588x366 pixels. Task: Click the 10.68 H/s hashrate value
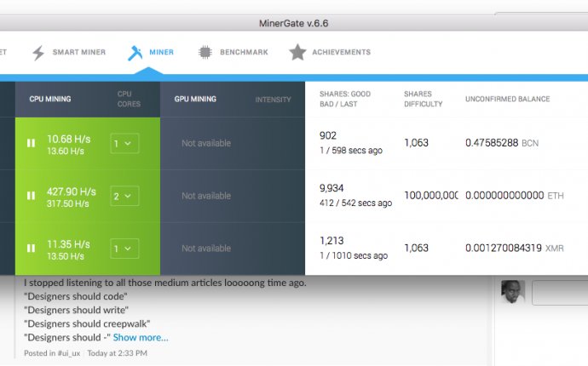point(69,139)
